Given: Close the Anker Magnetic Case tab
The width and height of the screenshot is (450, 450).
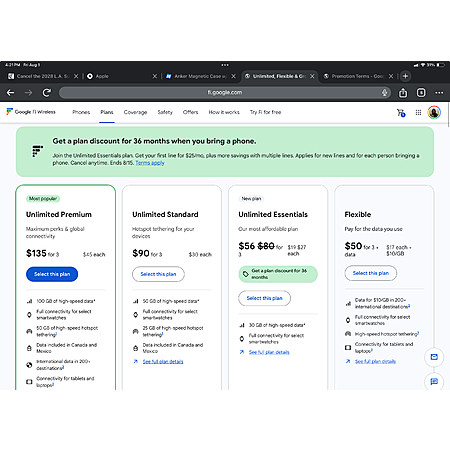Looking at the screenshot, I should coord(234,76).
